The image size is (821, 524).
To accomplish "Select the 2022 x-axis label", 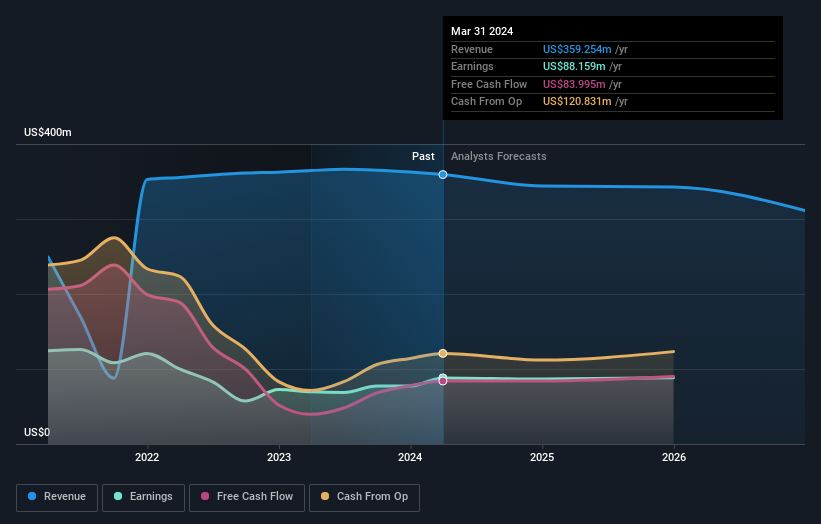I will [x=147, y=457].
